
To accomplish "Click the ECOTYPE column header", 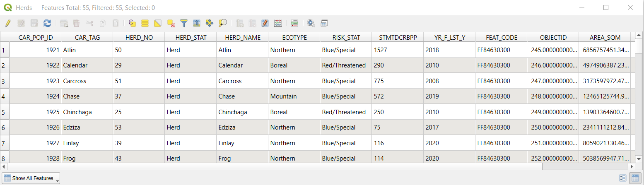I will (294, 37).
